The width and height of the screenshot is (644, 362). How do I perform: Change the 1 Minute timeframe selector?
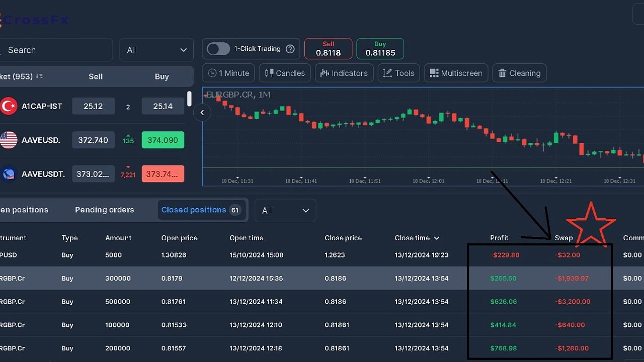228,73
